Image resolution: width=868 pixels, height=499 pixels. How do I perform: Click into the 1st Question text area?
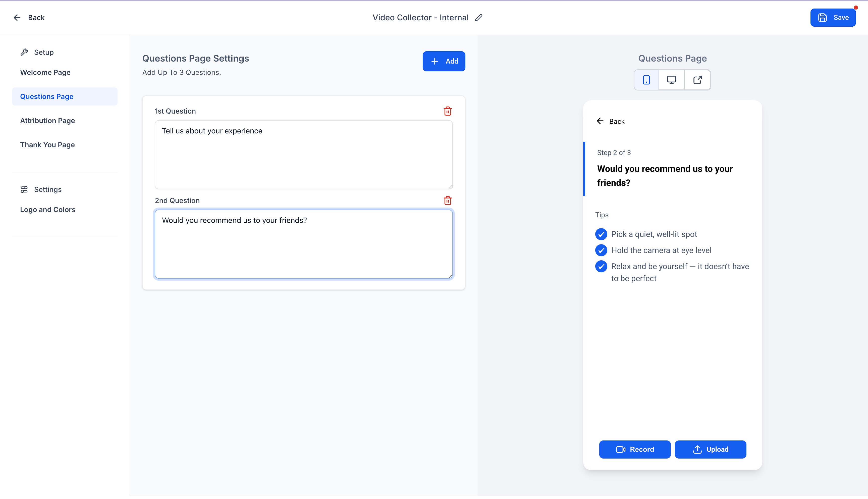[x=303, y=155]
